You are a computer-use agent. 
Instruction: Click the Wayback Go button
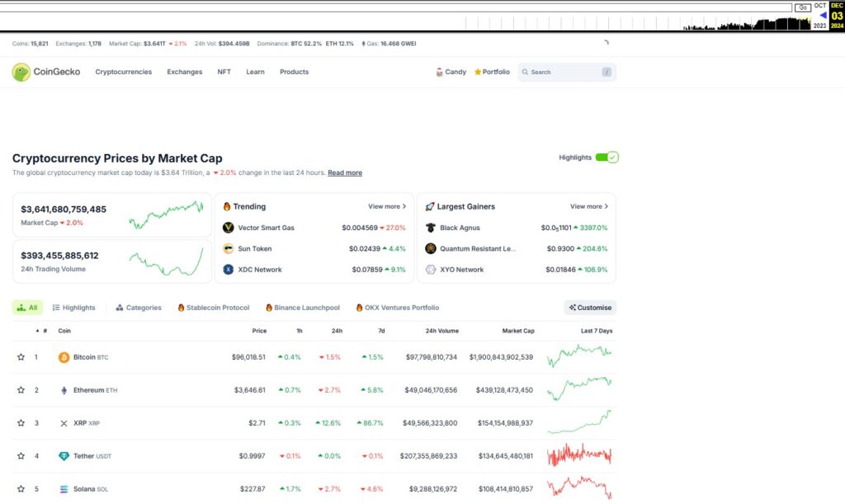803,7
